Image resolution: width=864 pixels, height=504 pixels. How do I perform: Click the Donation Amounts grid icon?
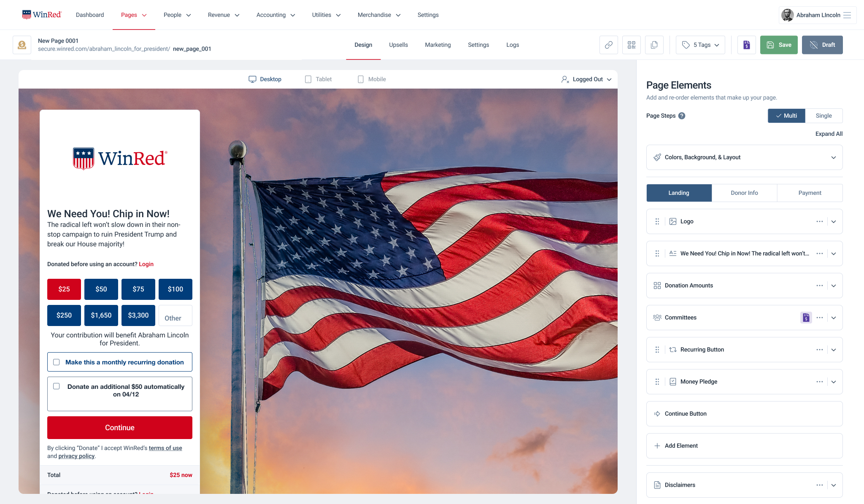657,286
